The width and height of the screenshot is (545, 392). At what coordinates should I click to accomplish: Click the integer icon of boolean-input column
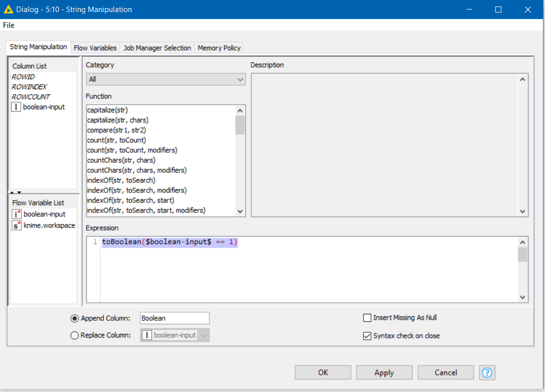pyautogui.click(x=16, y=107)
